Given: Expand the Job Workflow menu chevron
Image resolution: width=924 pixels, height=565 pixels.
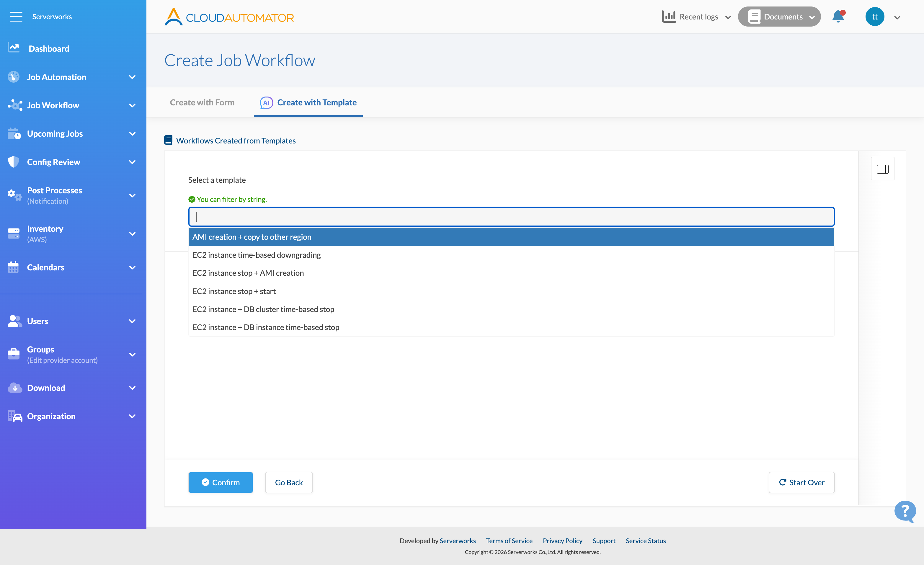Looking at the screenshot, I should point(132,106).
